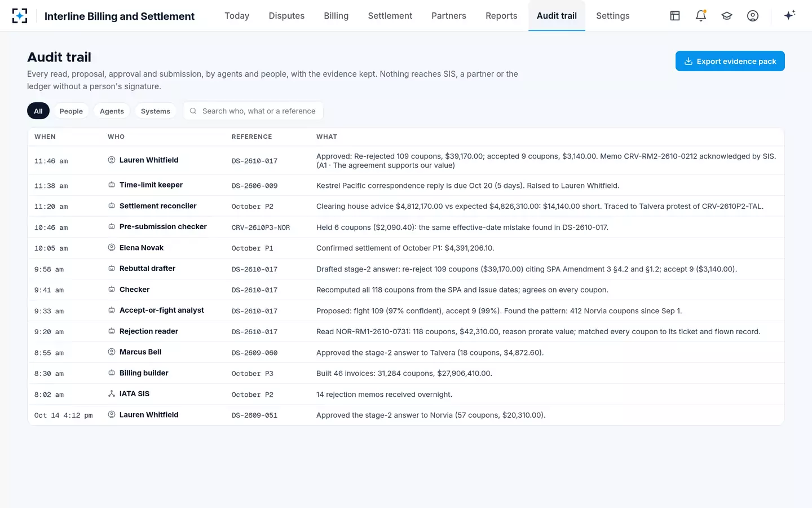Open the Billing tab
Viewport: 812px width, 508px height.
pyautogui.click(x=336, y=16)
